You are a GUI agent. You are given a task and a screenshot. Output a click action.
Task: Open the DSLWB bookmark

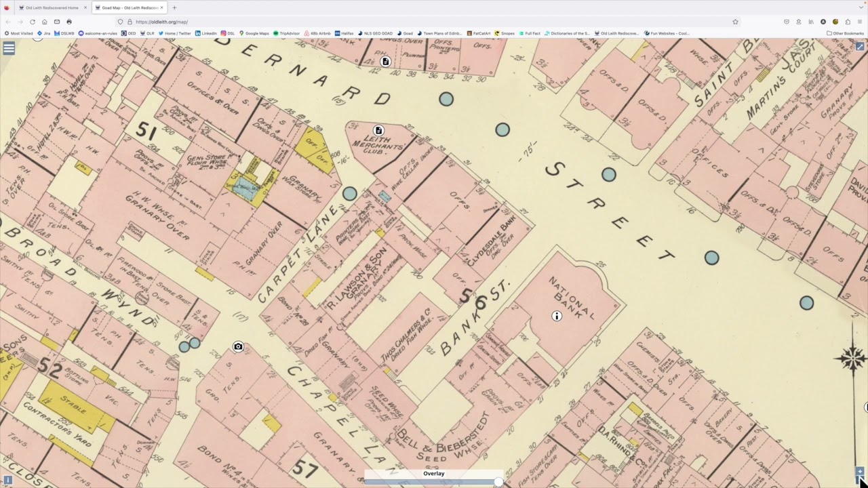point(64,33)
